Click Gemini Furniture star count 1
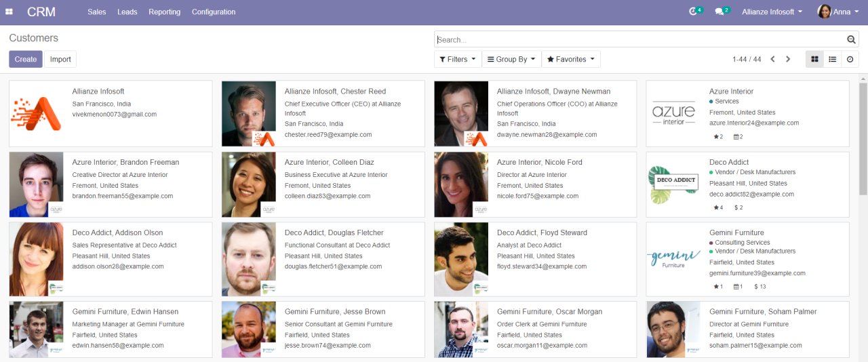Screen dimensions: 868x362 [x=718, y=287]
